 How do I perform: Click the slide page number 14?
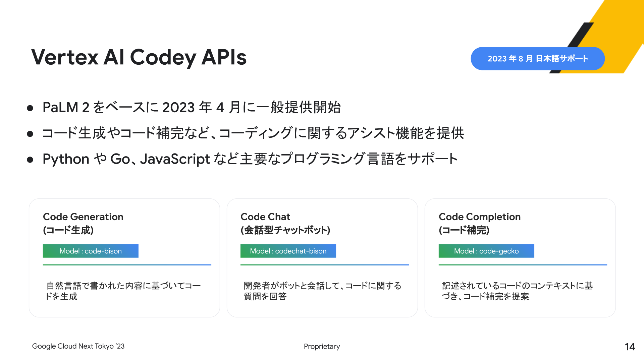630,347
